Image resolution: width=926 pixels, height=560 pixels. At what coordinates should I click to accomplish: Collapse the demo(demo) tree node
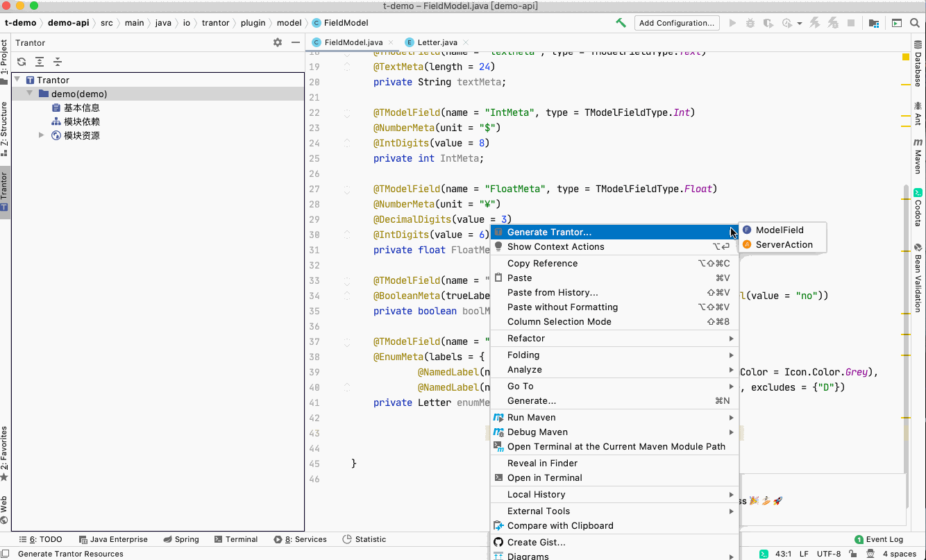pos(30,94)
